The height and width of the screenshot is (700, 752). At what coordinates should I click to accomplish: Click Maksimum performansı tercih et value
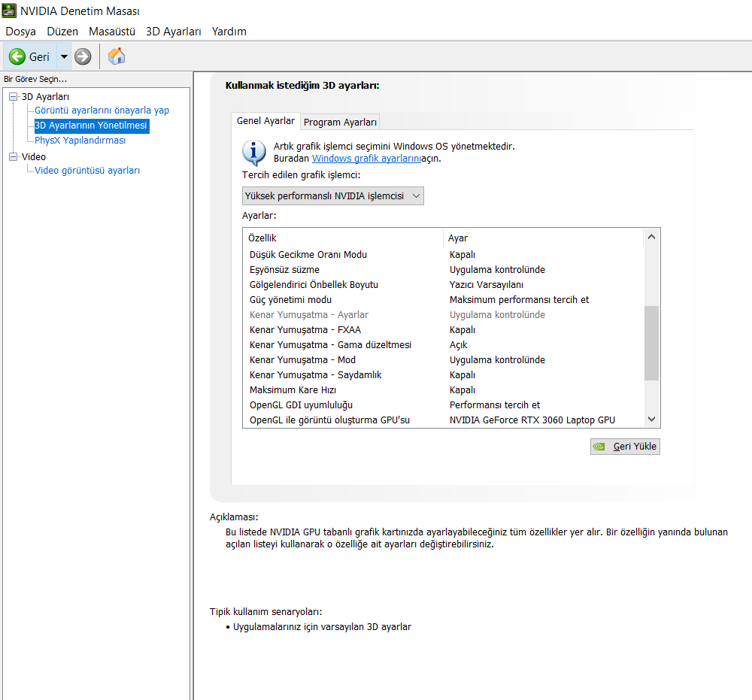pos(519,300)
